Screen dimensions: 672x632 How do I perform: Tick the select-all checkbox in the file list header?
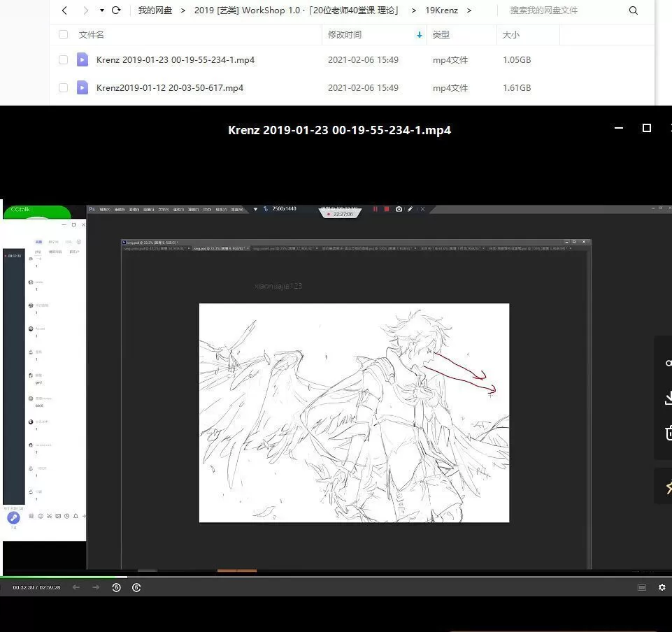(x=63, y=34)
